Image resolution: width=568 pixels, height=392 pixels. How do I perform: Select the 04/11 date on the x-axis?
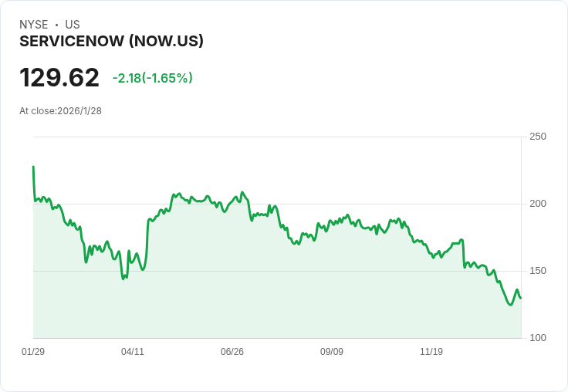(x=133, y=352)
